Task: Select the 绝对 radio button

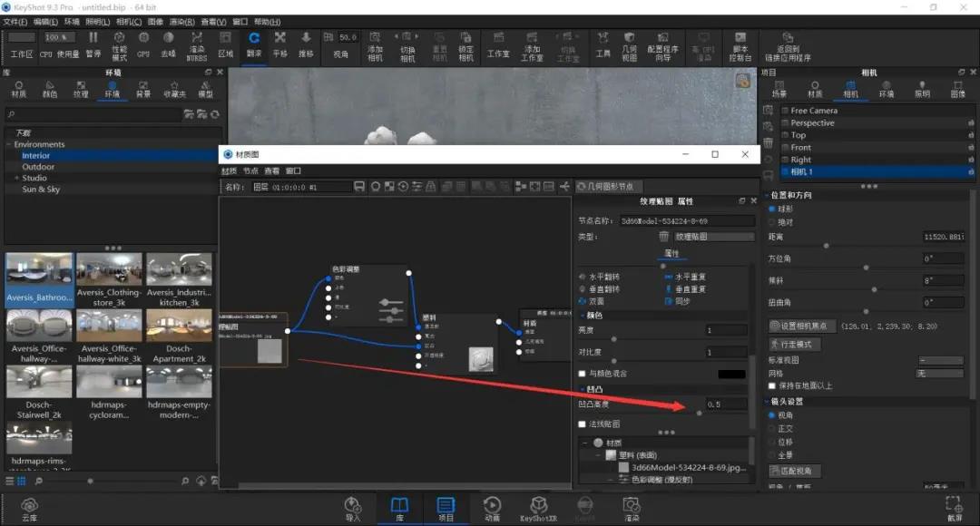Action: coord(772,222)
